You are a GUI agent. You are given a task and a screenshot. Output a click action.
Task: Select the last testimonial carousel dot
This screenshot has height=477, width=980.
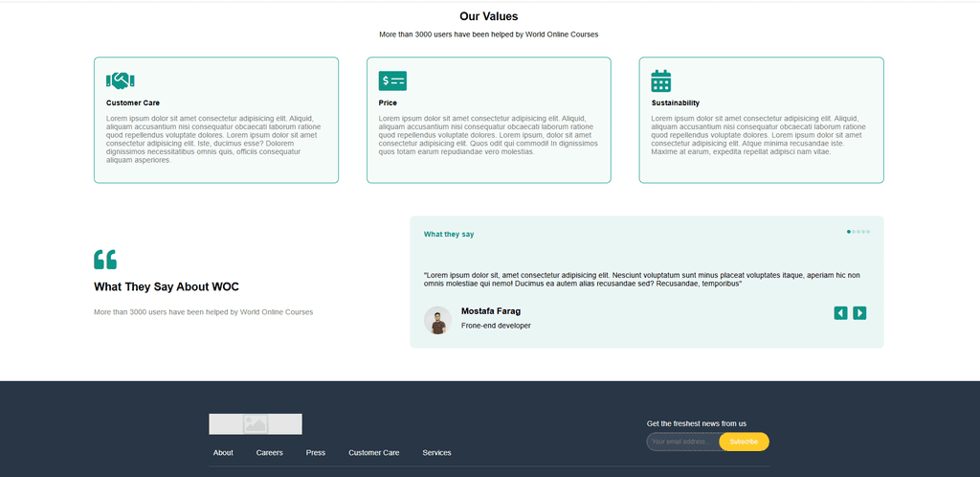[x=868, y=232]
